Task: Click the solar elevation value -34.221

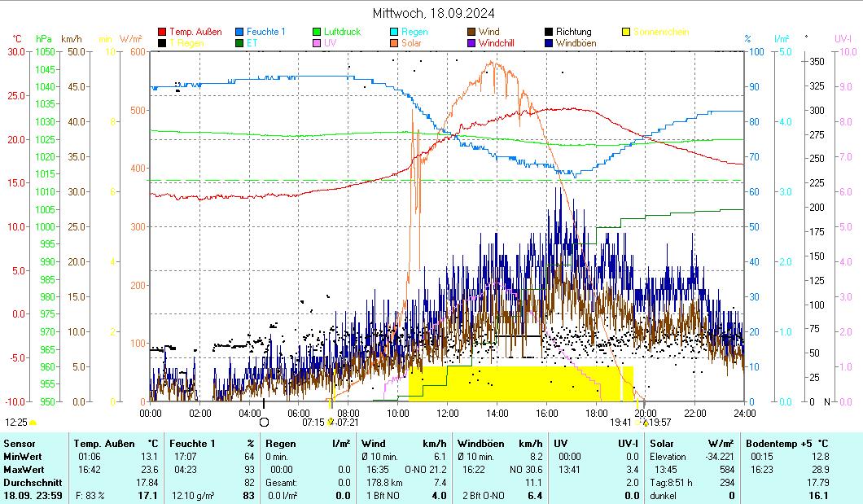Action: pos(720,457)
